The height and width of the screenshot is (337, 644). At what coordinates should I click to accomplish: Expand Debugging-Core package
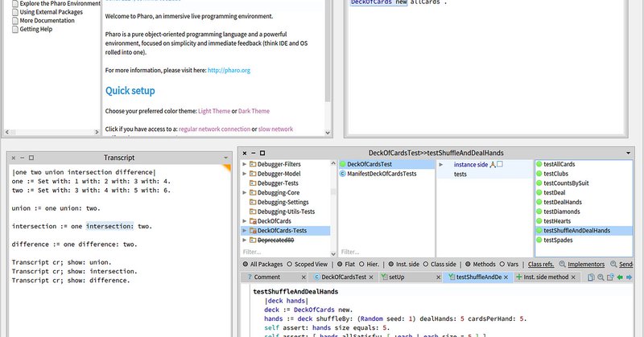[245, 192]
